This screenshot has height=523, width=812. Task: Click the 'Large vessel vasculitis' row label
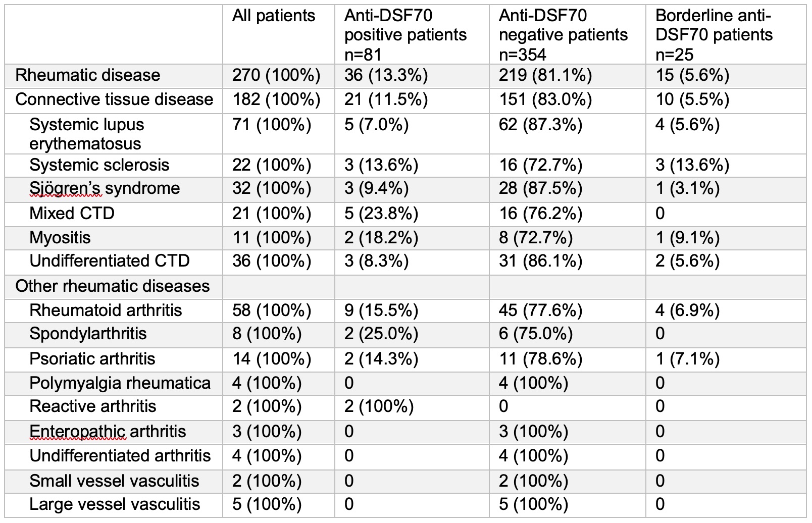115,504
